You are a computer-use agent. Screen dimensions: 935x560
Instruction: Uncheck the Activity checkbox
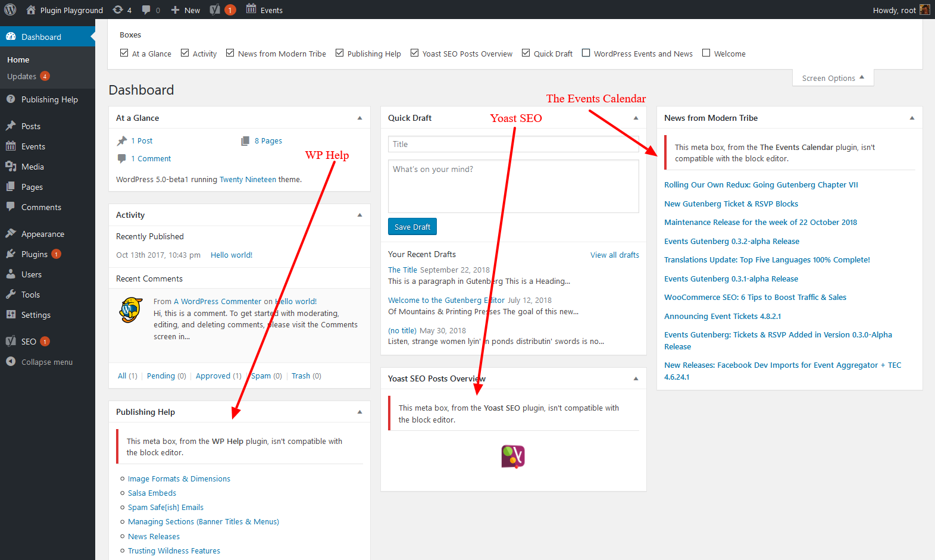[185, 53]
